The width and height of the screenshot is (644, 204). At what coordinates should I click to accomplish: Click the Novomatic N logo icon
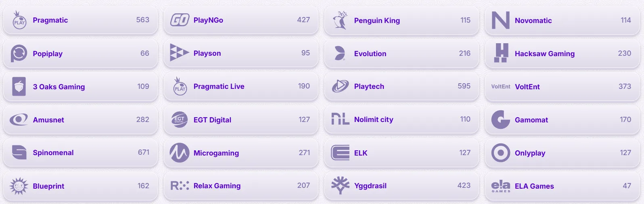501,20
